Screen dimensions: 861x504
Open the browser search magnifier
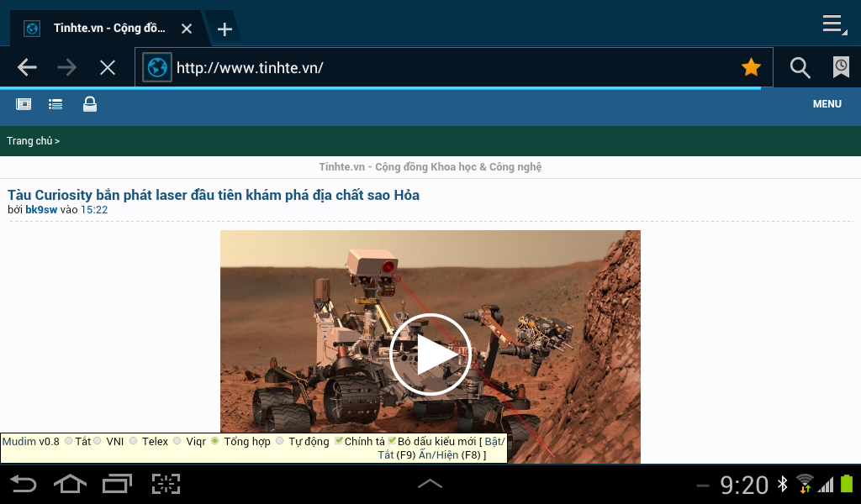(x=800, y=67)
